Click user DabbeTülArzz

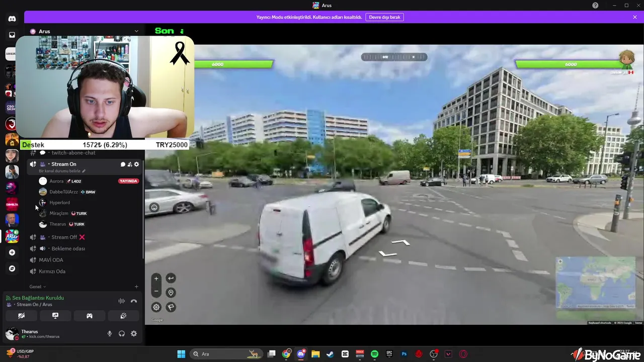point(63,192)
